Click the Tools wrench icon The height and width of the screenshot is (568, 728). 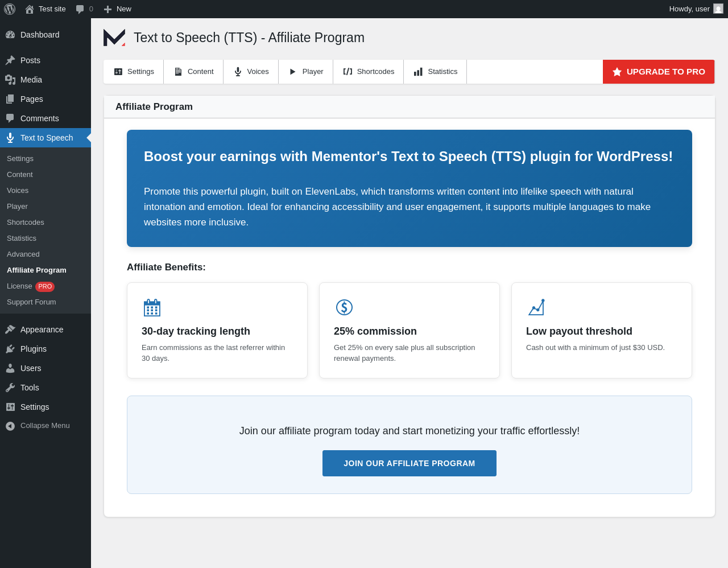[10, 388]
